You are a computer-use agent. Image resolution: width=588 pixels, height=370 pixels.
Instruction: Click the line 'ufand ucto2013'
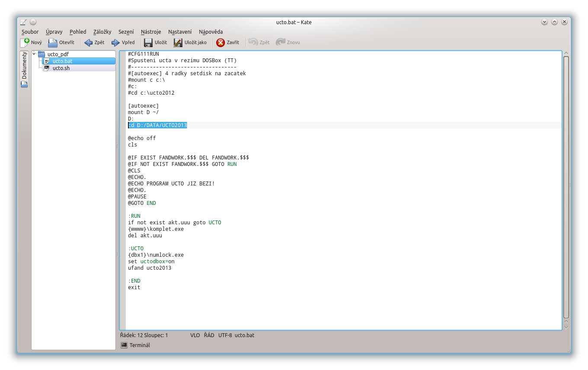[150, 268]
